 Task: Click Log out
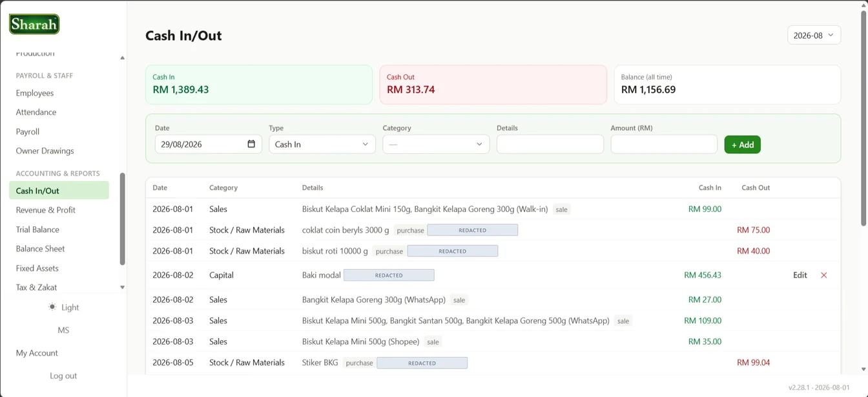point(63,376)
